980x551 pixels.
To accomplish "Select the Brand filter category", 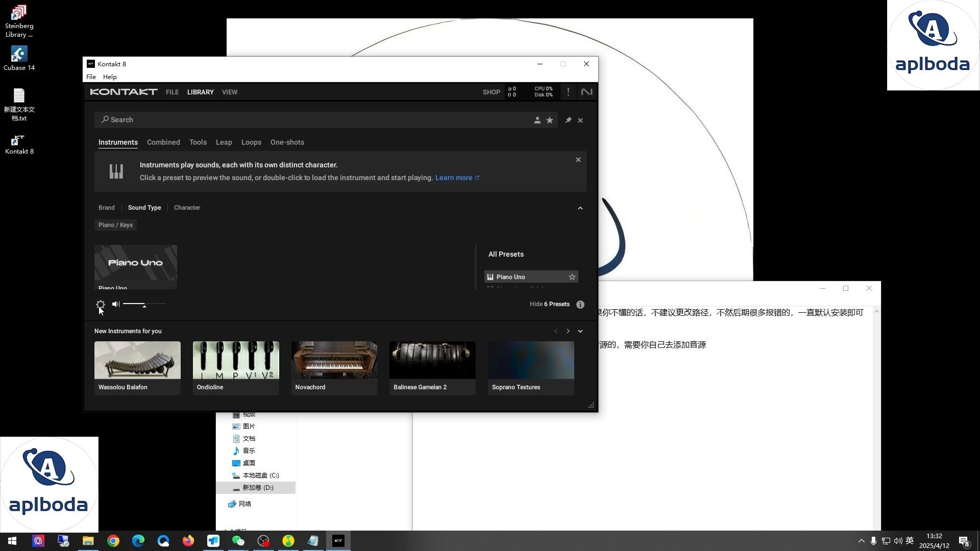I will [107, 208].
